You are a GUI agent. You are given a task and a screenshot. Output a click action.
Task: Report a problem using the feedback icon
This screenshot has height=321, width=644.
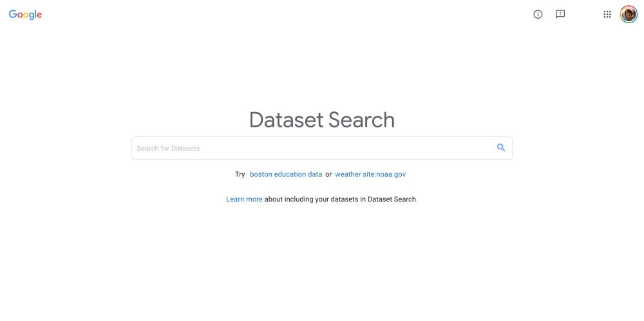pos(560,14)
